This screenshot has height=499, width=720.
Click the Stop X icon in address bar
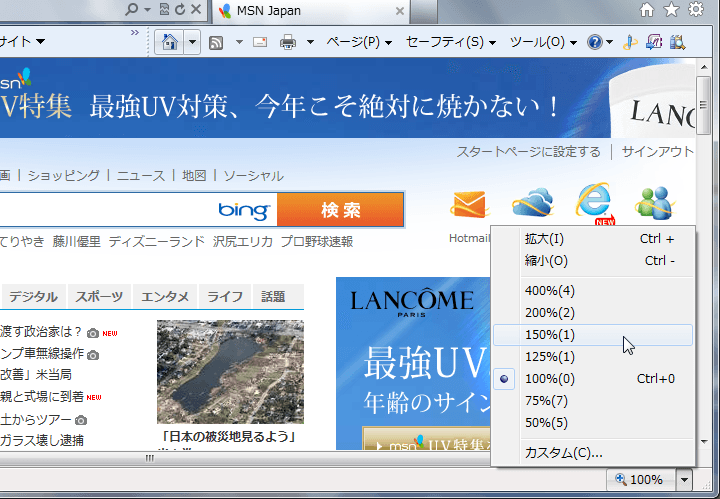(x=196, y=9)
